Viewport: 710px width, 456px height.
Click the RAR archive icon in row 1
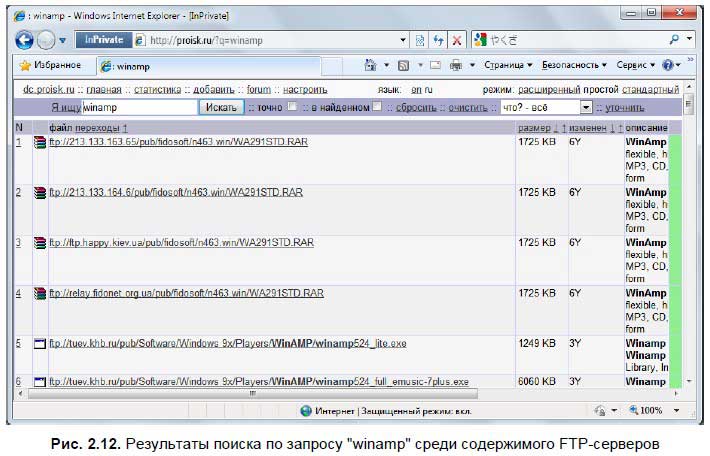pyautogui.click(x=40, y=143)
